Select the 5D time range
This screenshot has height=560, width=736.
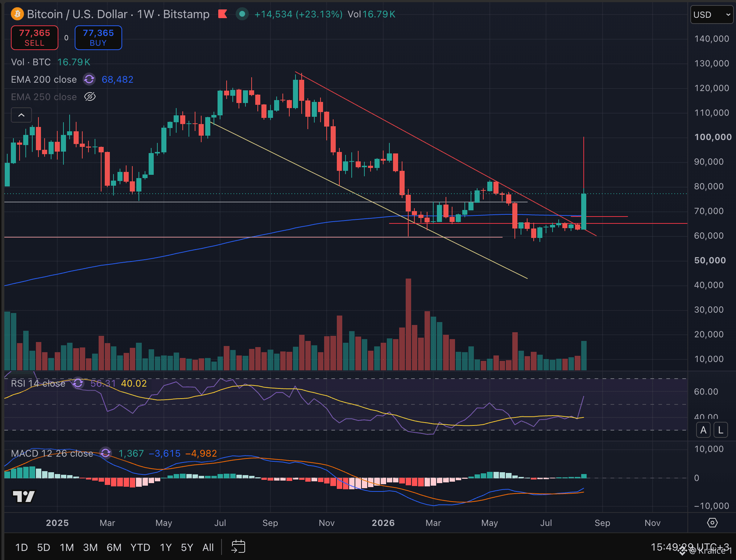[44, 547]
